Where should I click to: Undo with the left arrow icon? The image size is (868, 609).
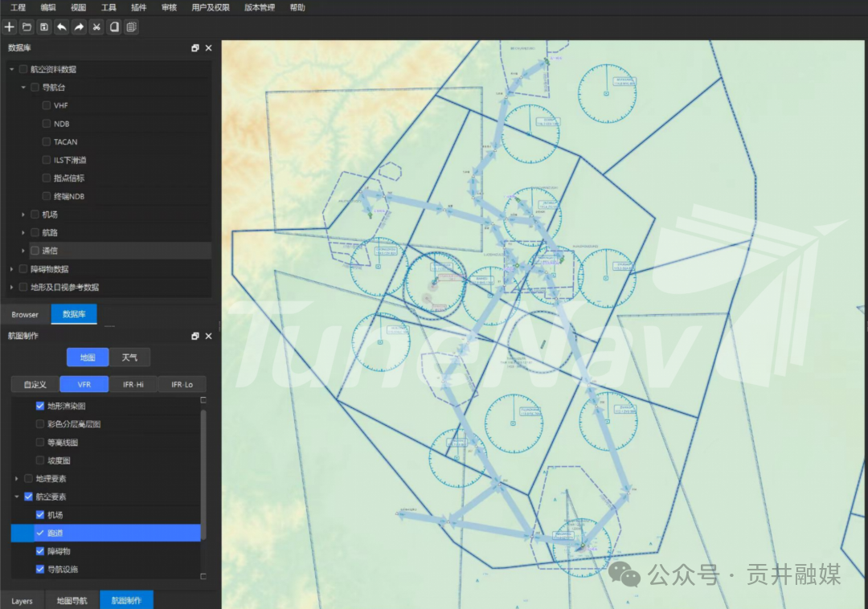61,27
